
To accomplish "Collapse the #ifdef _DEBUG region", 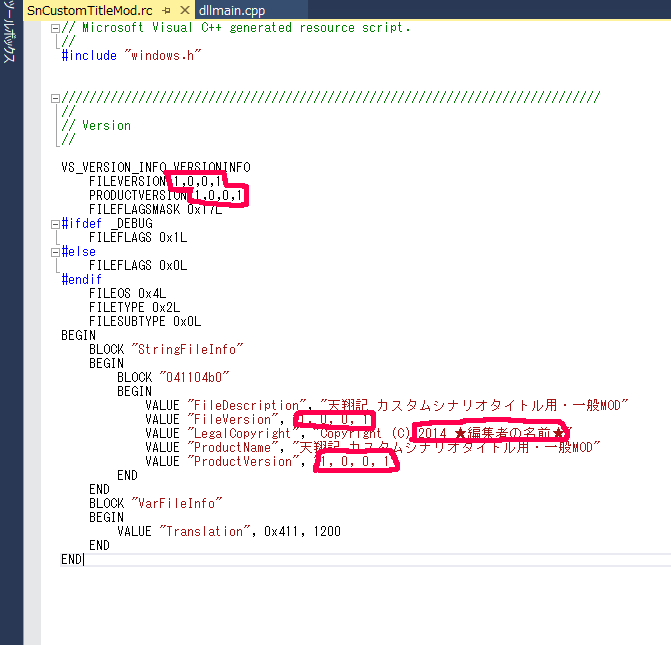I will 54,224.
